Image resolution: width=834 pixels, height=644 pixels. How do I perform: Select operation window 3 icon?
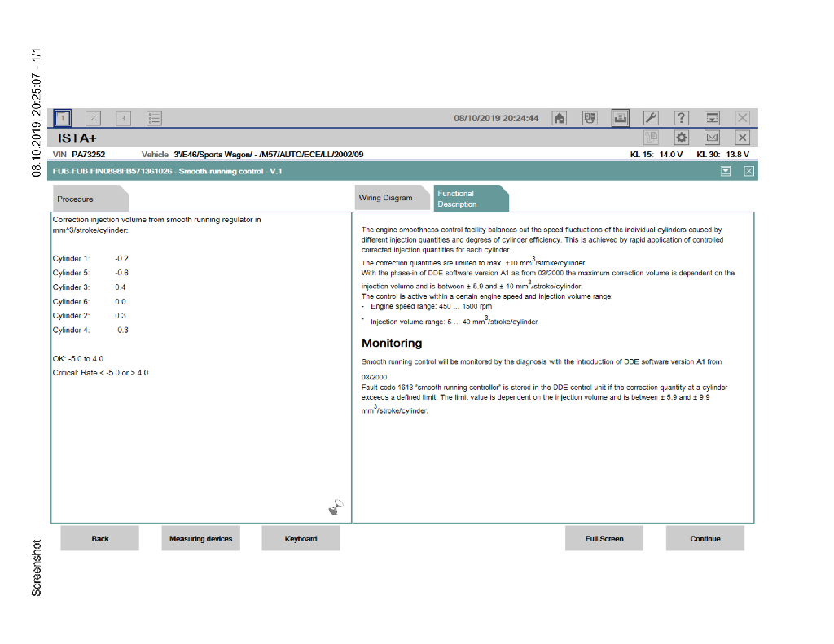pyautogui.click(x=124, y=118)
